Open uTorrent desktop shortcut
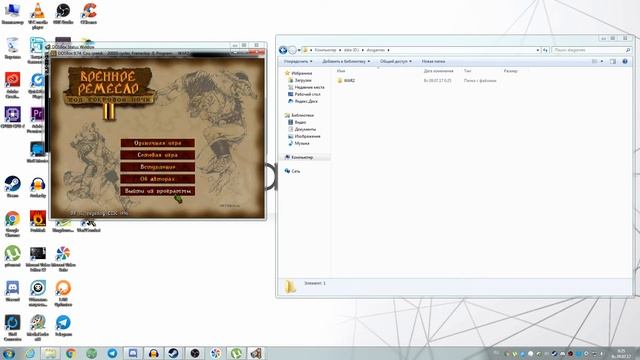Viewport: 640px width, 360px height. click(12, 256)
